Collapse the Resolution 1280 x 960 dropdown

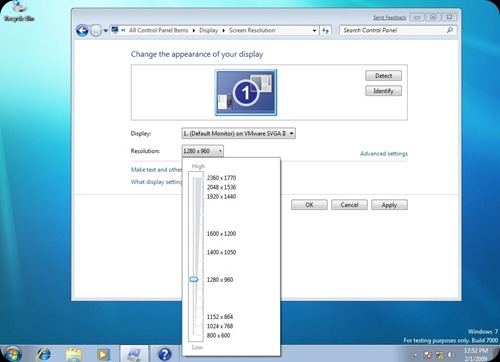203,151
